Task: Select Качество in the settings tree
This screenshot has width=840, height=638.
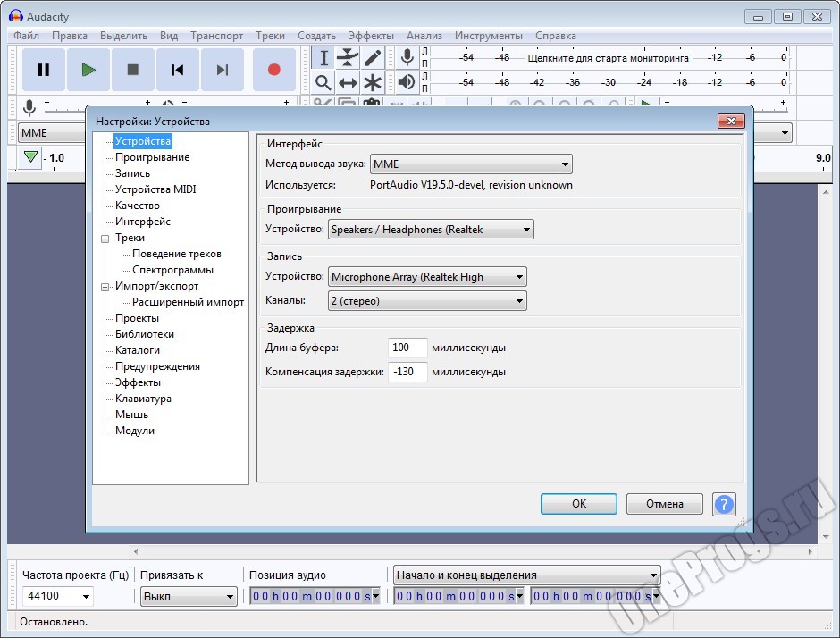Action: point(138,206)
